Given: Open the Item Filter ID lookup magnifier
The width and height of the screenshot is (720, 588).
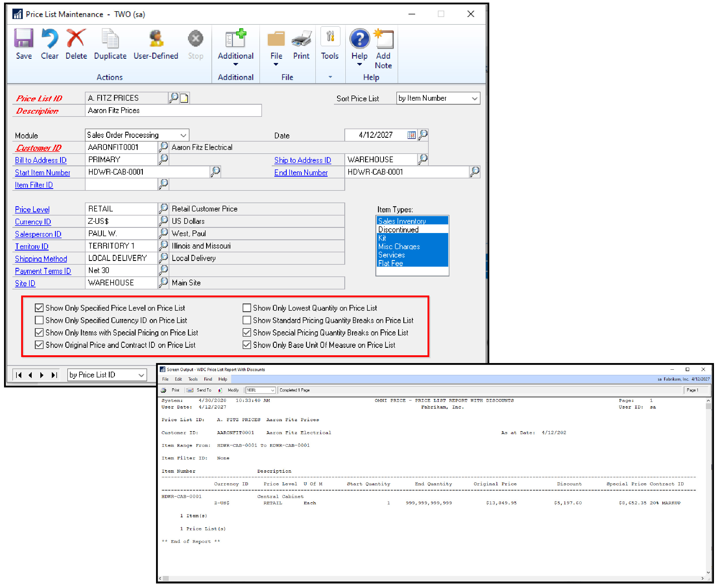Looking at the screenshot, I should (164, 184).
